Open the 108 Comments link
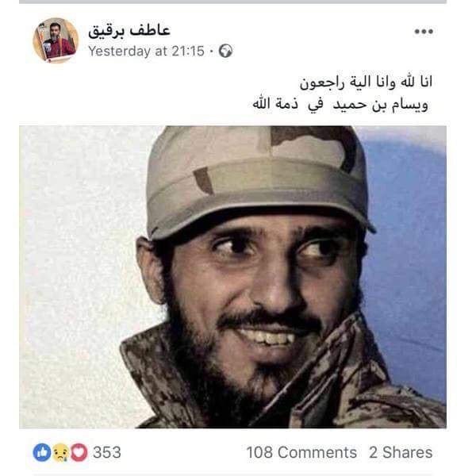476x476 pixels. [x=301, y=452]
